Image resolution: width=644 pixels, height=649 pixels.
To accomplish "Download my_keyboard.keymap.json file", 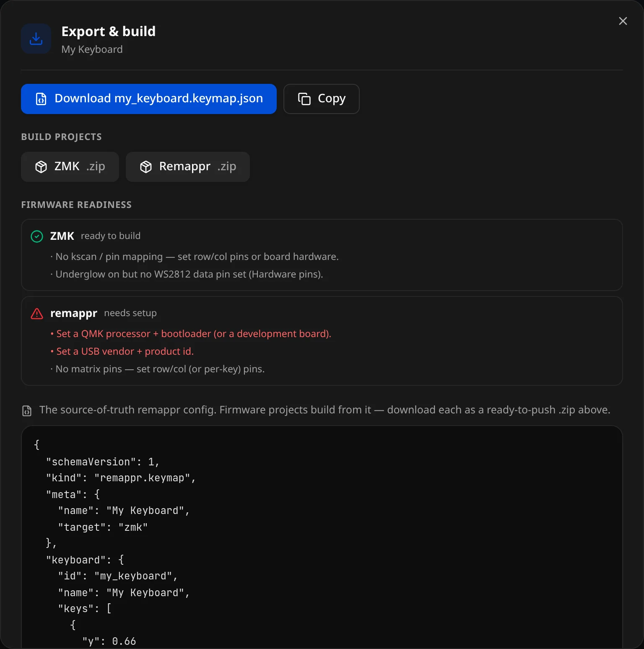I will [x=149, y=99].
